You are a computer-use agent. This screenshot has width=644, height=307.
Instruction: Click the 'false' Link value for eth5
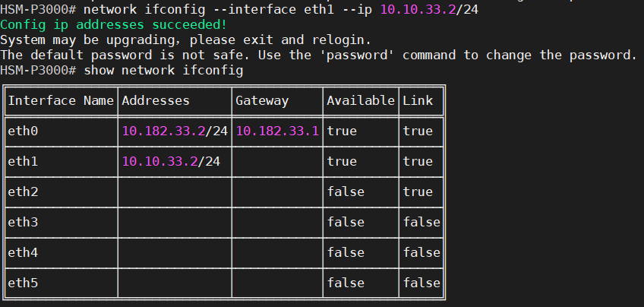coord(421,283)
